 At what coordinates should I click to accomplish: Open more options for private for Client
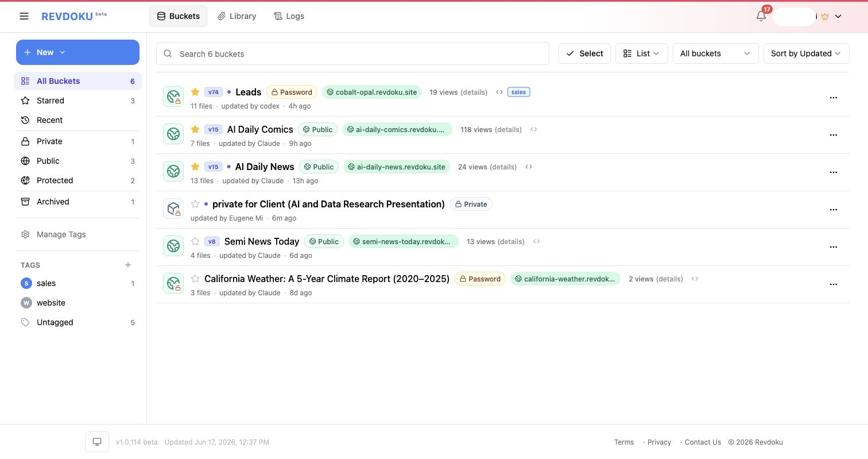coord(834,210)
